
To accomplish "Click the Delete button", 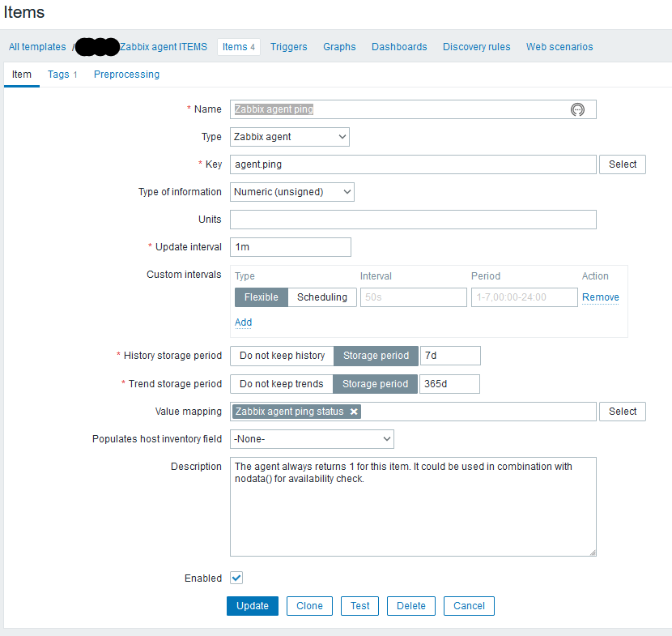I will [x=411, y=606].
